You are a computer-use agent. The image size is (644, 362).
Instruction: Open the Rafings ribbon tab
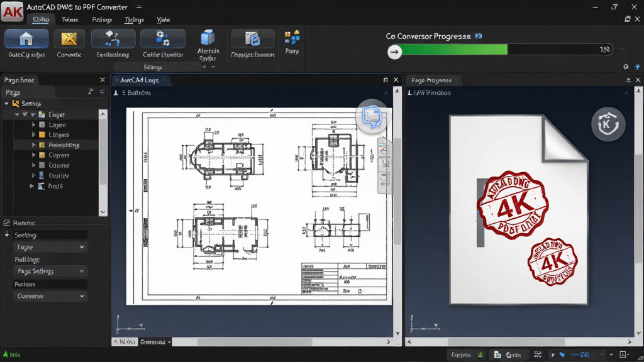(x=102, y=19)
